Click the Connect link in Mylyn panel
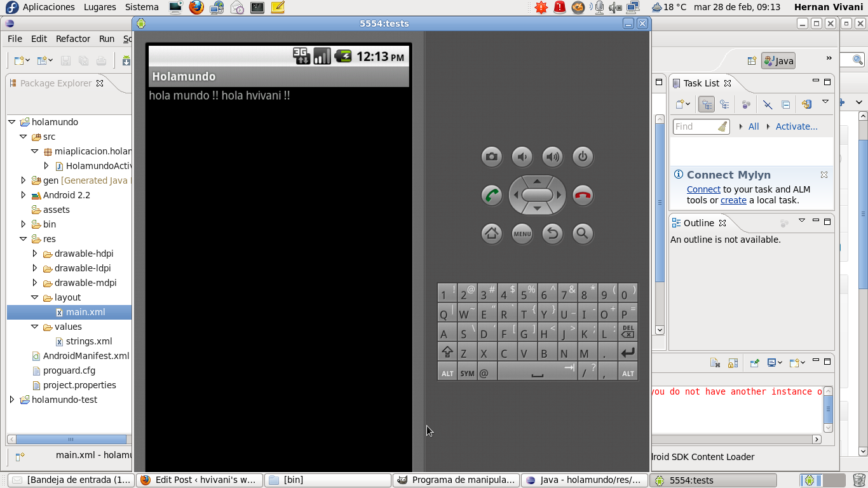 pos(703,189)
